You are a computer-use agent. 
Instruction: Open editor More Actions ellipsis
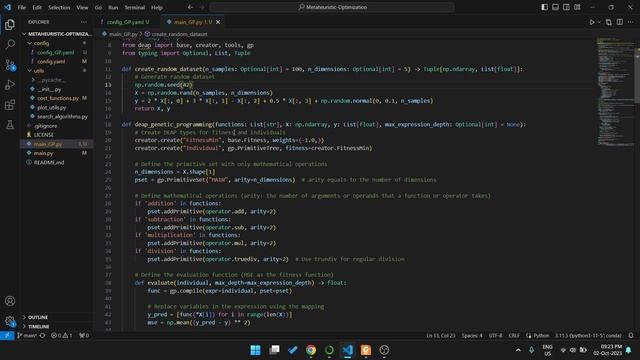631,22
